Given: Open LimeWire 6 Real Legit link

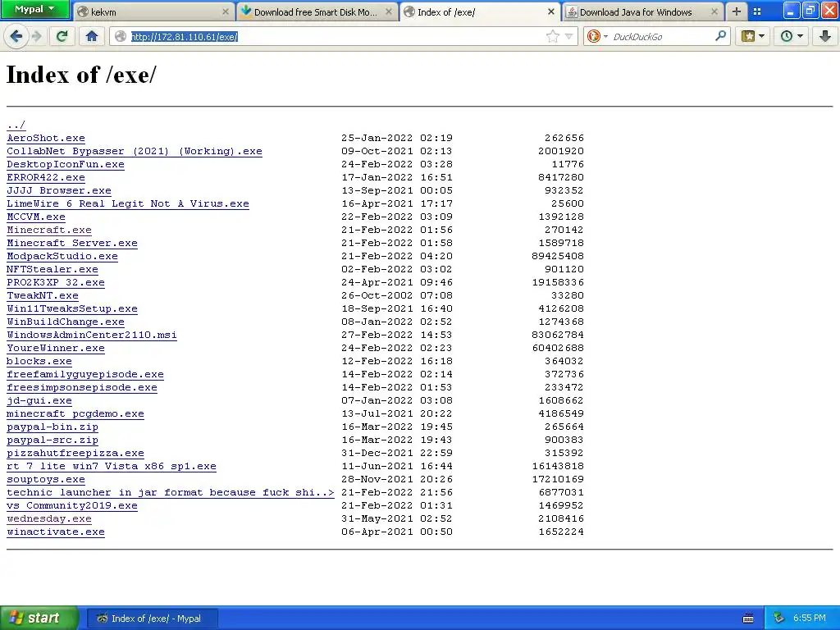Looking at the screenshot, I should pos(128,203).
